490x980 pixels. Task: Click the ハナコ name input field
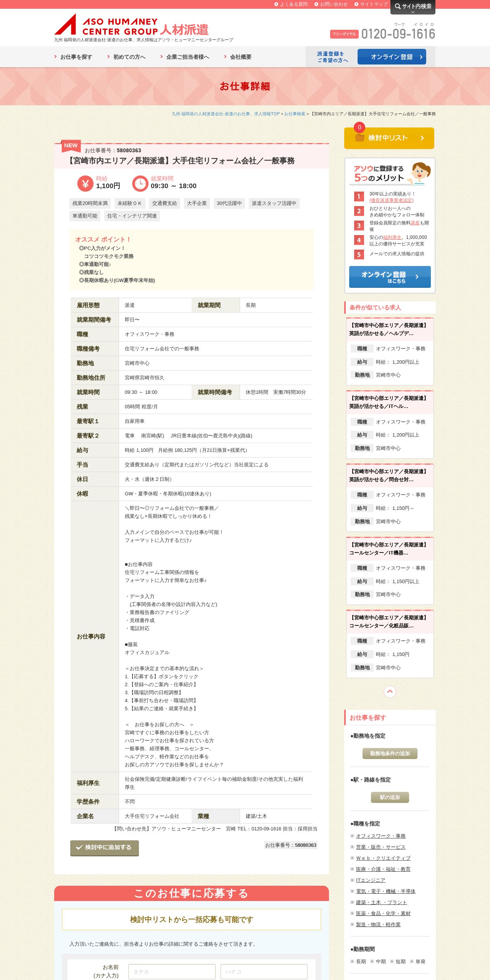(x=264, y=972)
